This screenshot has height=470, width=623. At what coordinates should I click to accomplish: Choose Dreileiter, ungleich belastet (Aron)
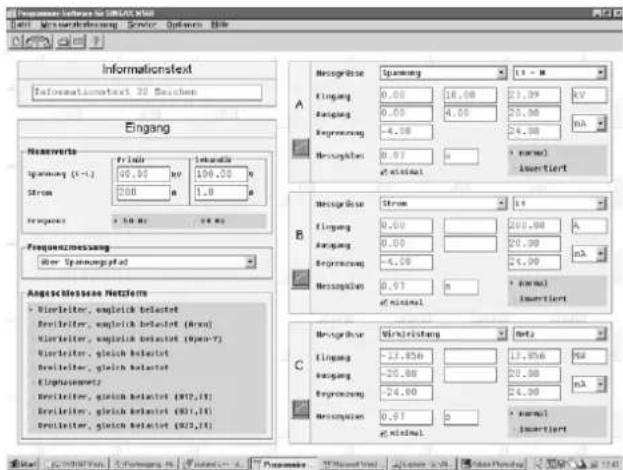tap(125, 324)
